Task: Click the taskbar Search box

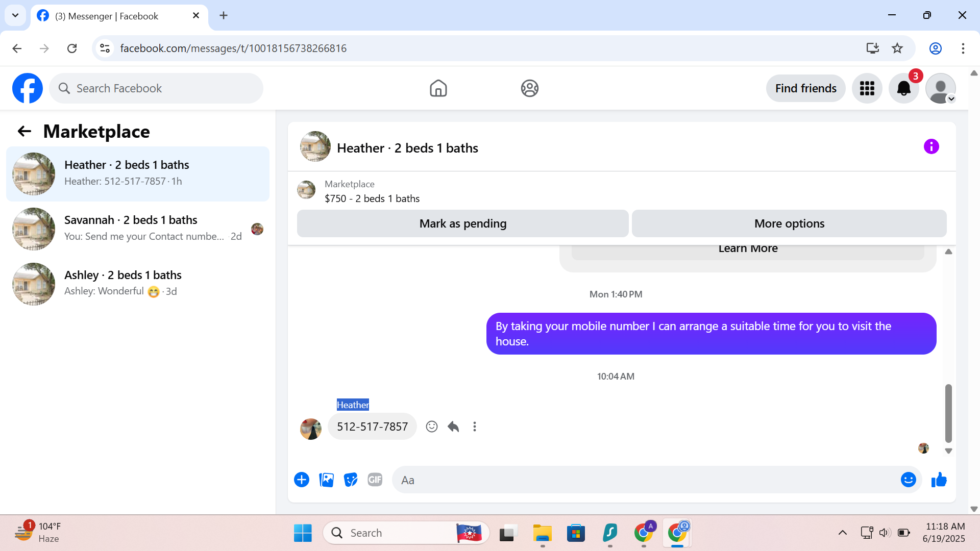Action: coord(406,533)
